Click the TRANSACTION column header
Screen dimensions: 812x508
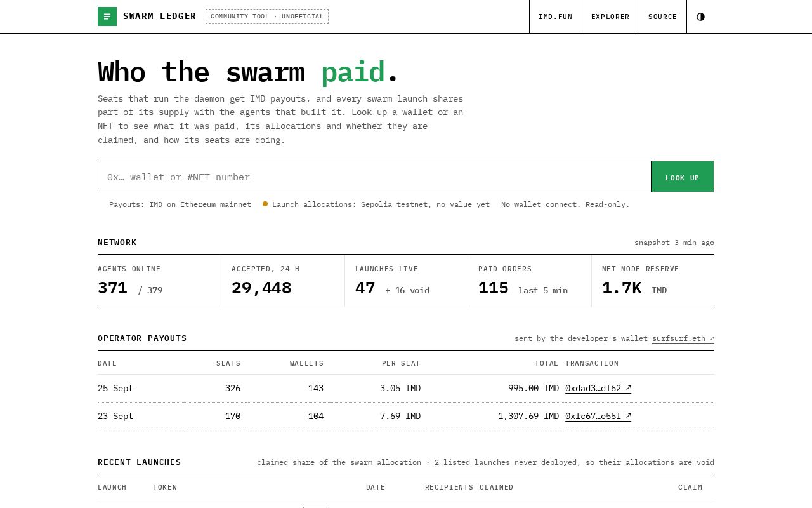click(592, 363)
